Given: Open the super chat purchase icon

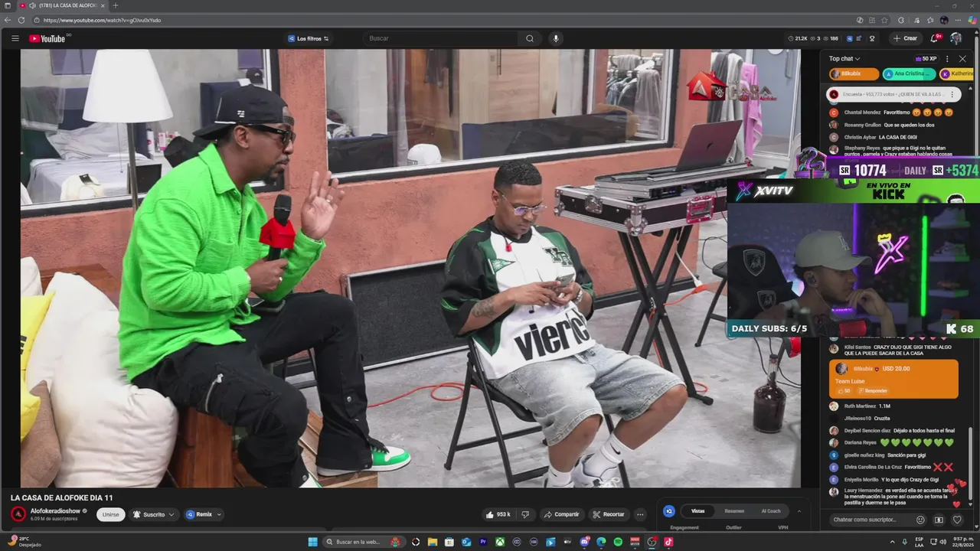Looking at the screenshot, I should (939, 520).
